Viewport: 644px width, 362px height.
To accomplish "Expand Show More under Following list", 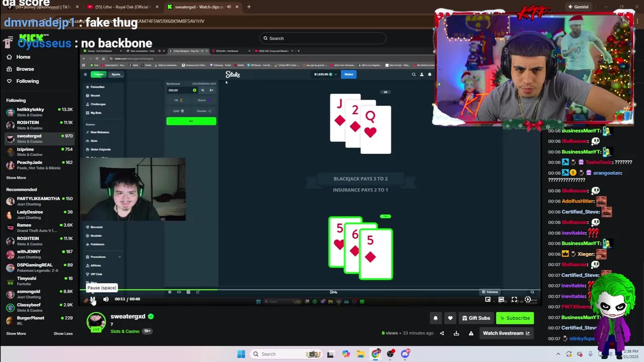I will 16,177.
